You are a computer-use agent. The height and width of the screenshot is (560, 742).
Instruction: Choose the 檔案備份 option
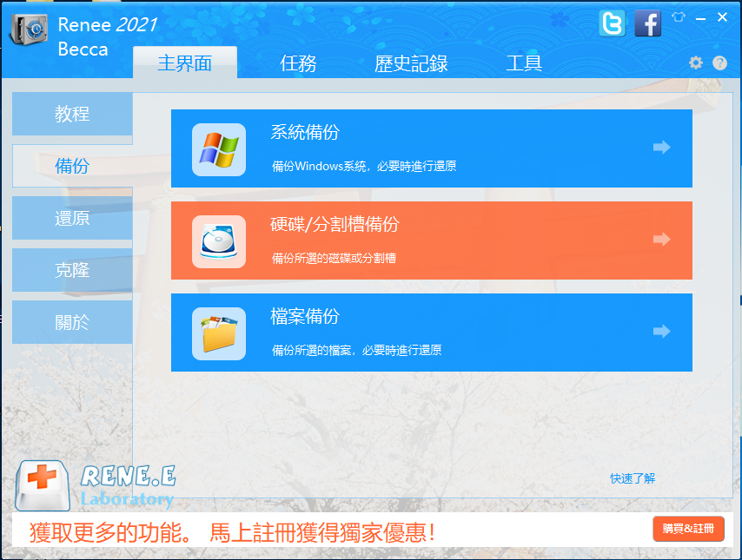click(432, 333)
